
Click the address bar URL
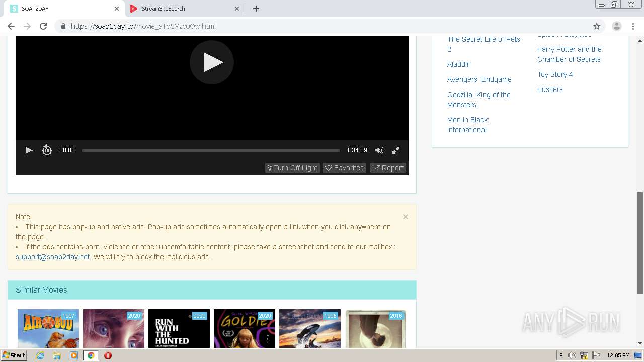coord(143,26)
